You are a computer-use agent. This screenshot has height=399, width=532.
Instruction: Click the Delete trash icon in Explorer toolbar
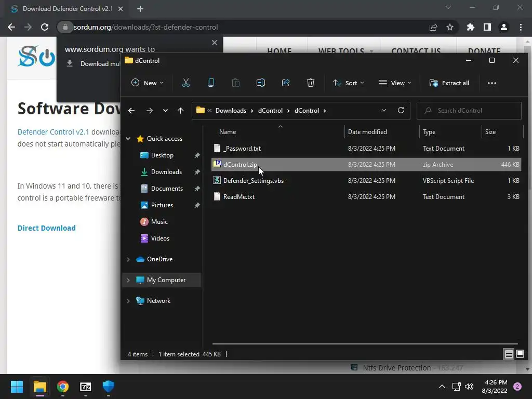(x=311, y=83)
